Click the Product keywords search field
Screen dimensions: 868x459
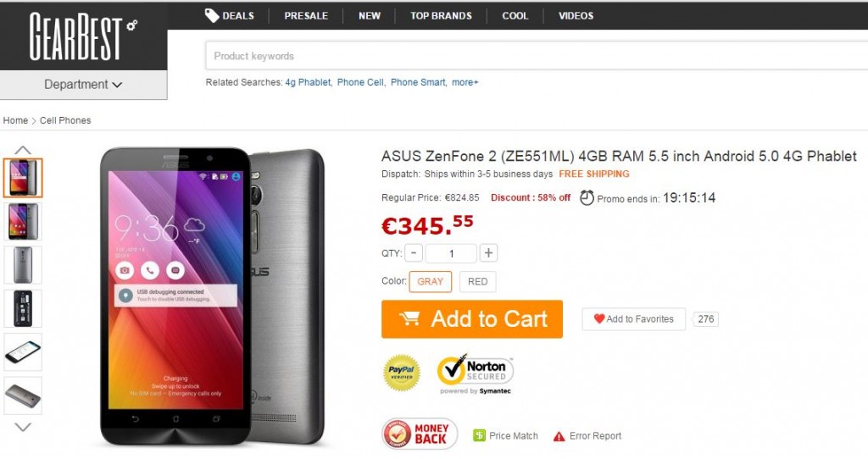pos(534,56)
